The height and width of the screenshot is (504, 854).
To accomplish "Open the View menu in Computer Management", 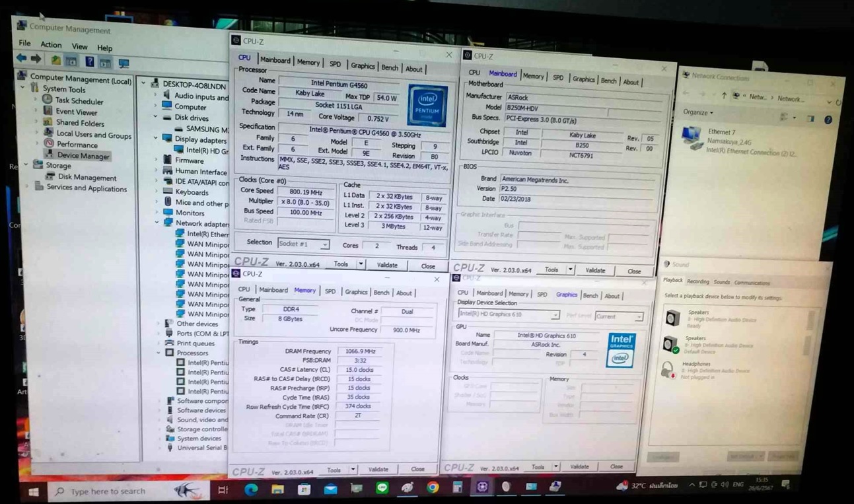I will (x=79, y=47).
